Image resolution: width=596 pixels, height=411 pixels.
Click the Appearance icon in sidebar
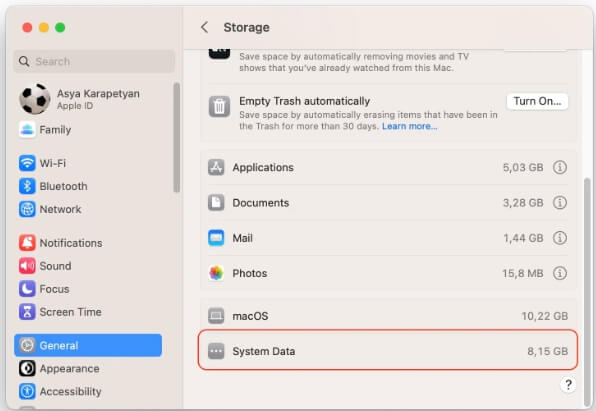(27, 368)
